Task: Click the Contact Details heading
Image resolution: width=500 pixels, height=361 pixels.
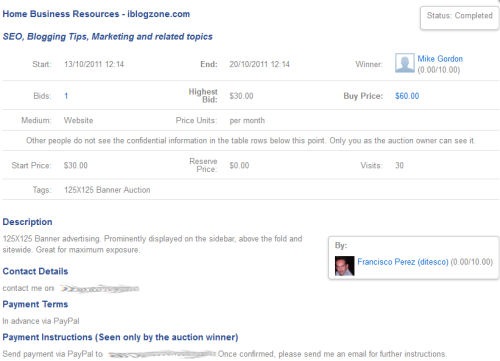Action: [x=35, y=271]
